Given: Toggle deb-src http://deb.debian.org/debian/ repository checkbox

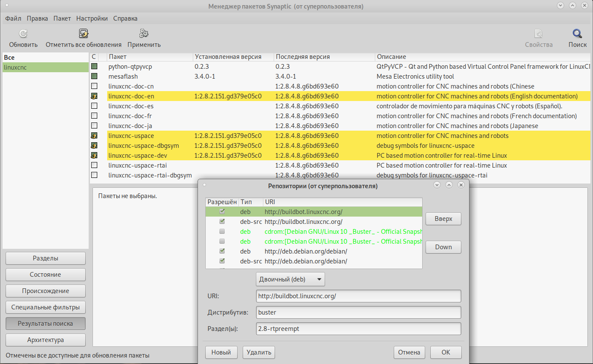Looking at the screenshot, I should coord(222,261).
